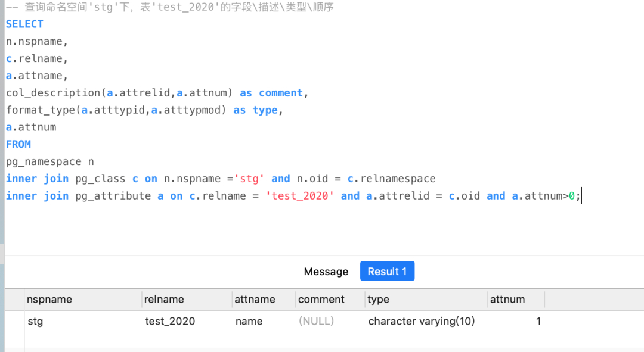Click the 'name' cell under attname

[x=264, y=321]
